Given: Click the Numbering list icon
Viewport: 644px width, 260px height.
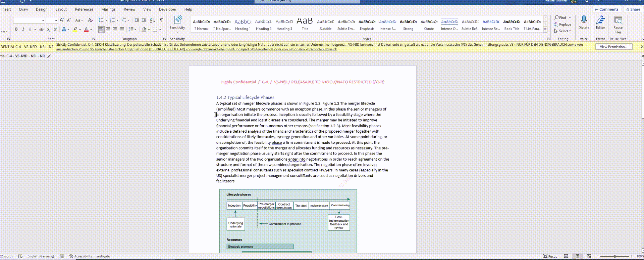Looking at the screenshot, I should coord(112,20).
